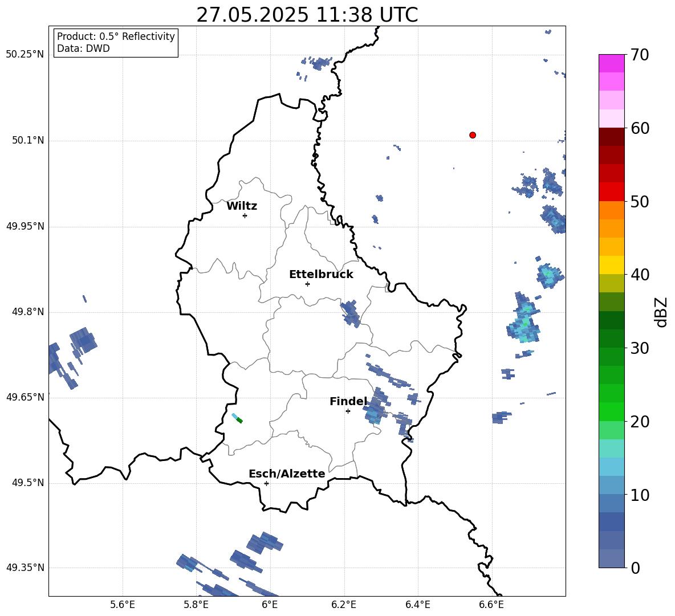Click the 50.25°N latitude label
This screenshot has height=616, width=675.
coord(25,55)
